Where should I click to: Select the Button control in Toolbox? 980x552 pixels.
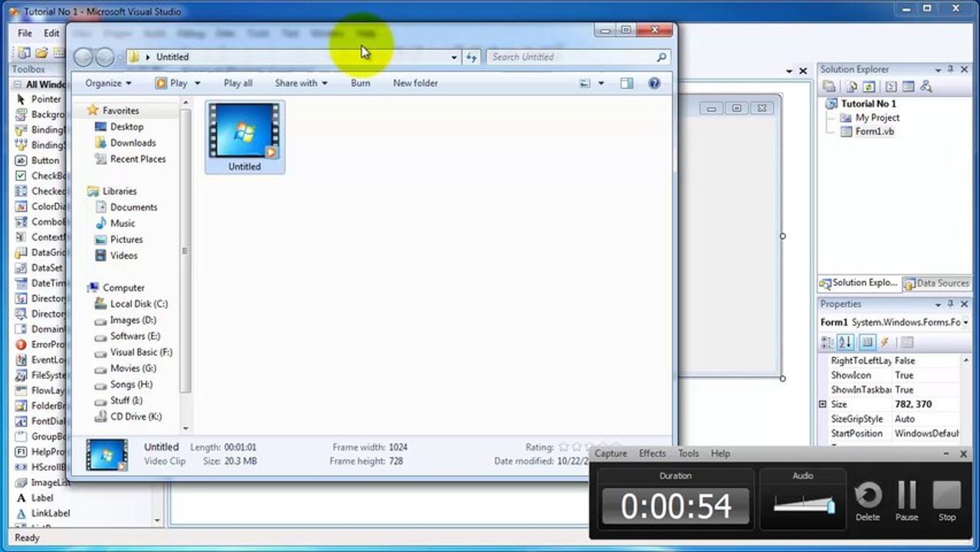[x=38, y=160]
